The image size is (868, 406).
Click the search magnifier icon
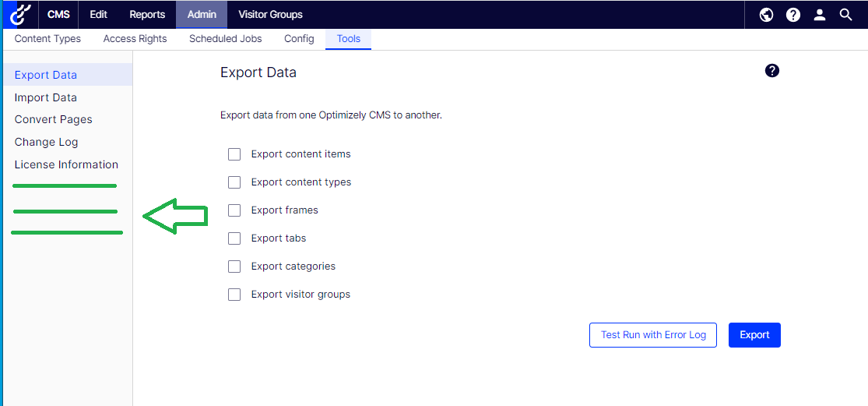[x=845, y=15]
